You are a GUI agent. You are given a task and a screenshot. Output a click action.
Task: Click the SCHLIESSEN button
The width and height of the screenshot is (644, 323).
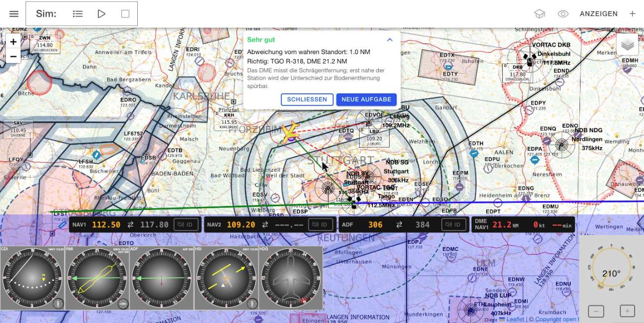(307, 99)
